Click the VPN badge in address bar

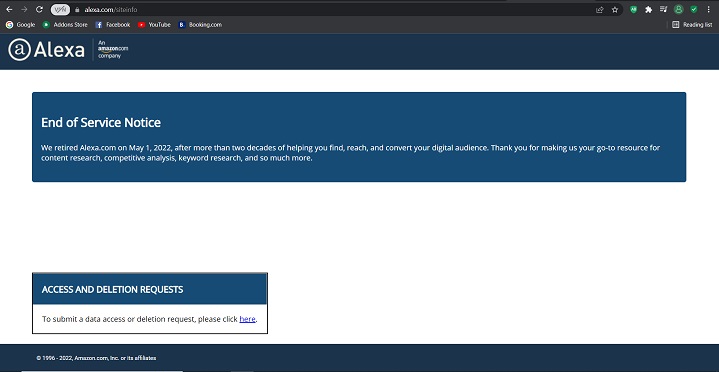point(60,10)
